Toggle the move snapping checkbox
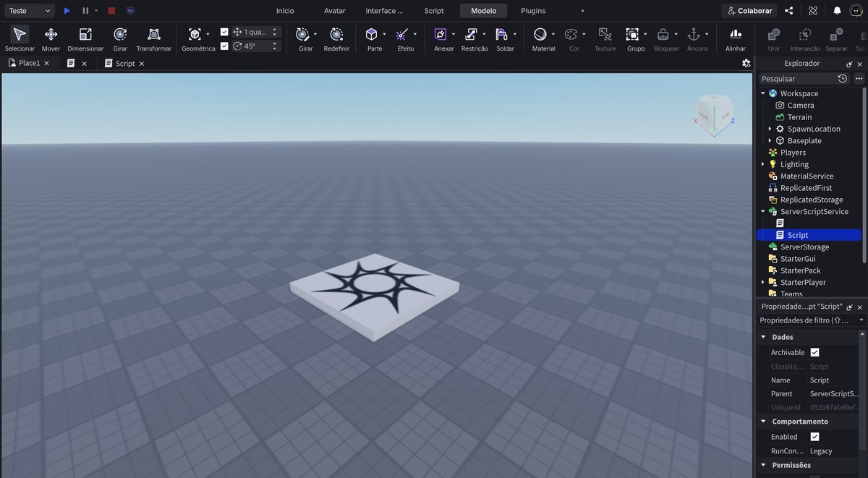This screenshot has width=868, height=478. tap(224, 32)
